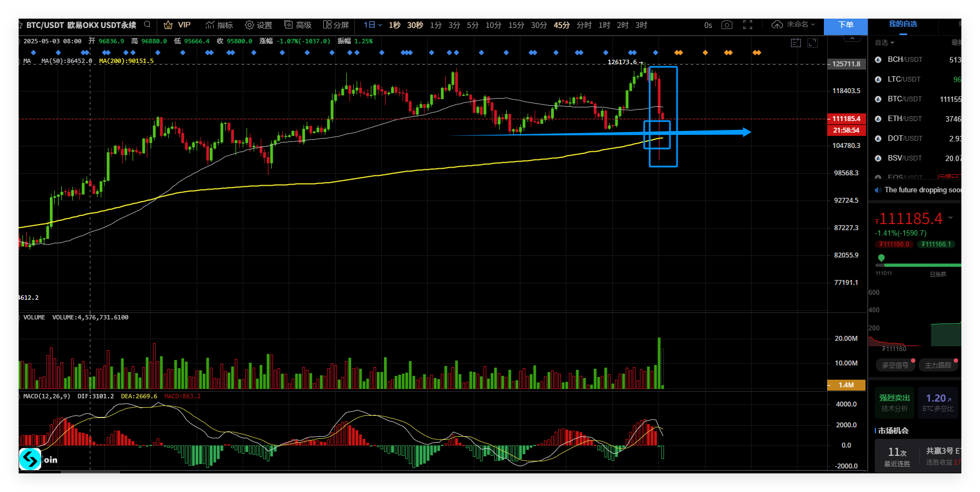
Task: Open indicators (指标) chart icon
Action: coord(210,25)
